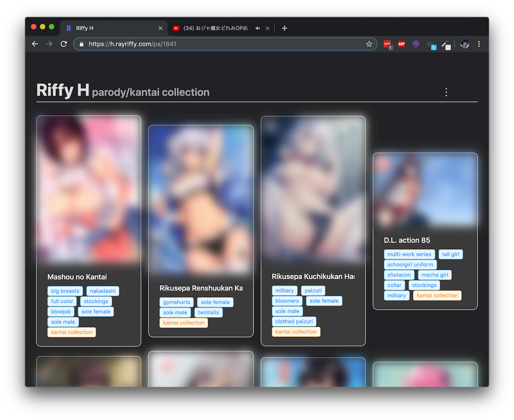Image resolution: width=514 pixels, height=420 pixels.
Task: Go back to the previous page
Action: tap(35, 44)
